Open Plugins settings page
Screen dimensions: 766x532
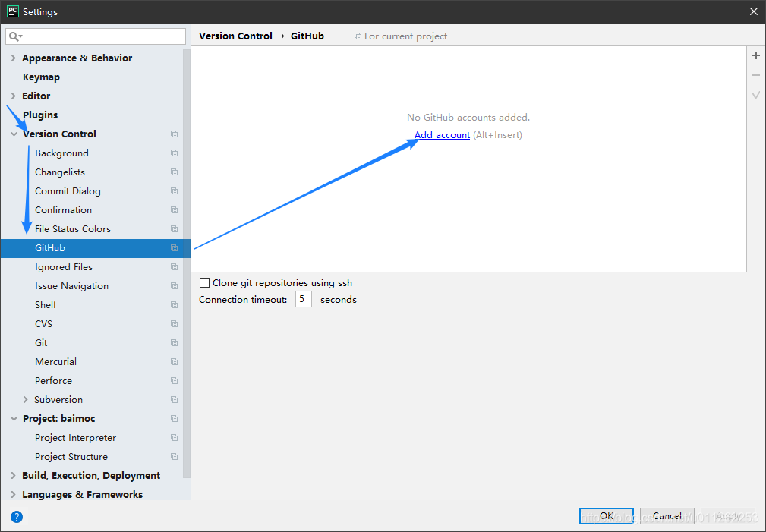pos(40,115)
